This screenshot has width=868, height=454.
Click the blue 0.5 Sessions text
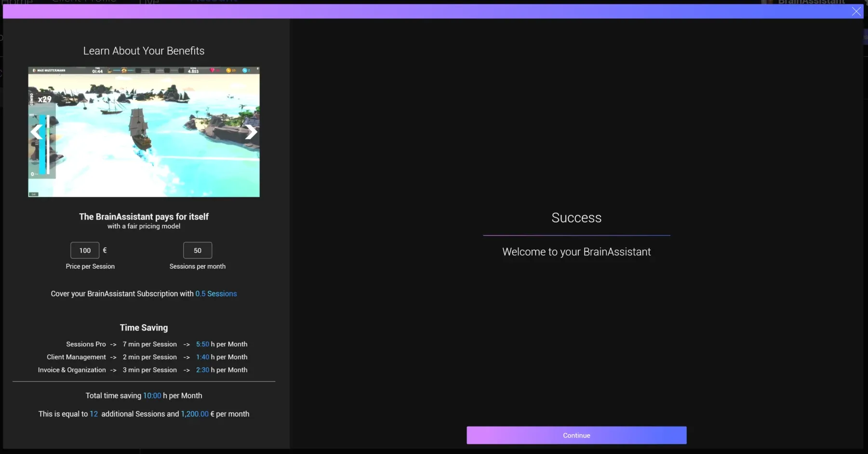click(216, 294)
